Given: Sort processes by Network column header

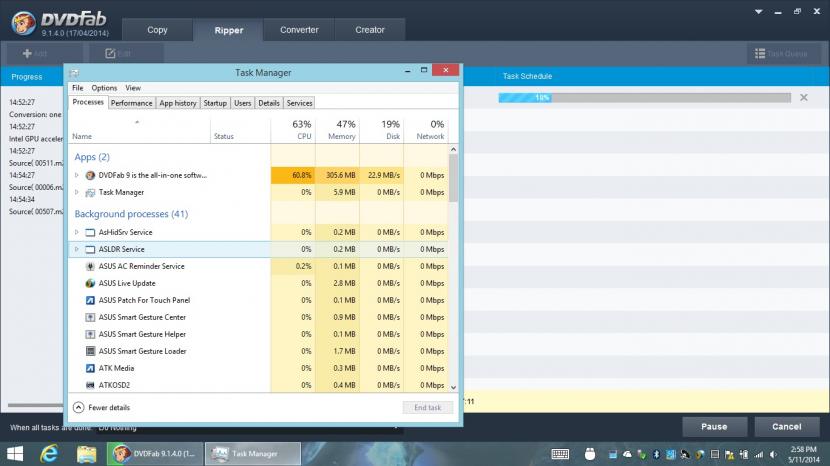Looking at the screenshot, I should [426, 130].
